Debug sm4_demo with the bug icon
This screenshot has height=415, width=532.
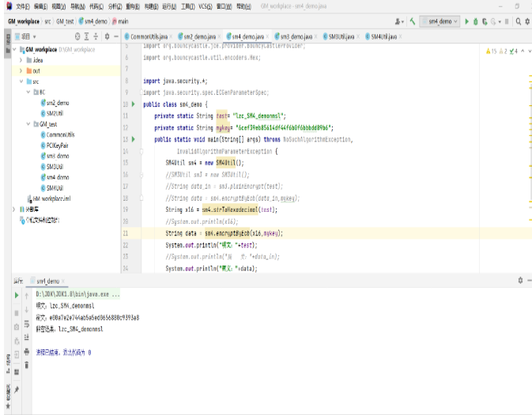coord(476,21)
